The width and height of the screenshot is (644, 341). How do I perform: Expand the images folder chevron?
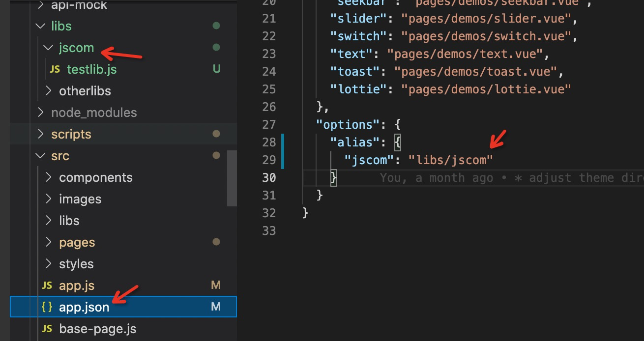point(48,199)
